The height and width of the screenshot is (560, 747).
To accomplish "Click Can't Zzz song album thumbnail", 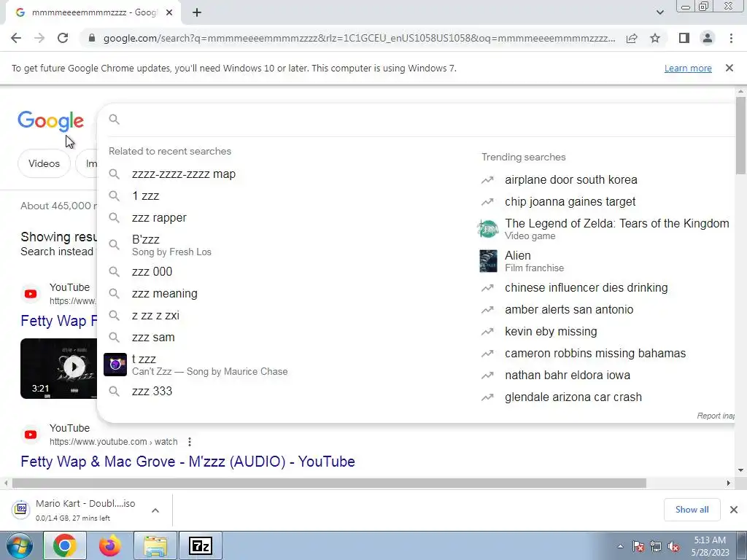I will pos(115,365).
